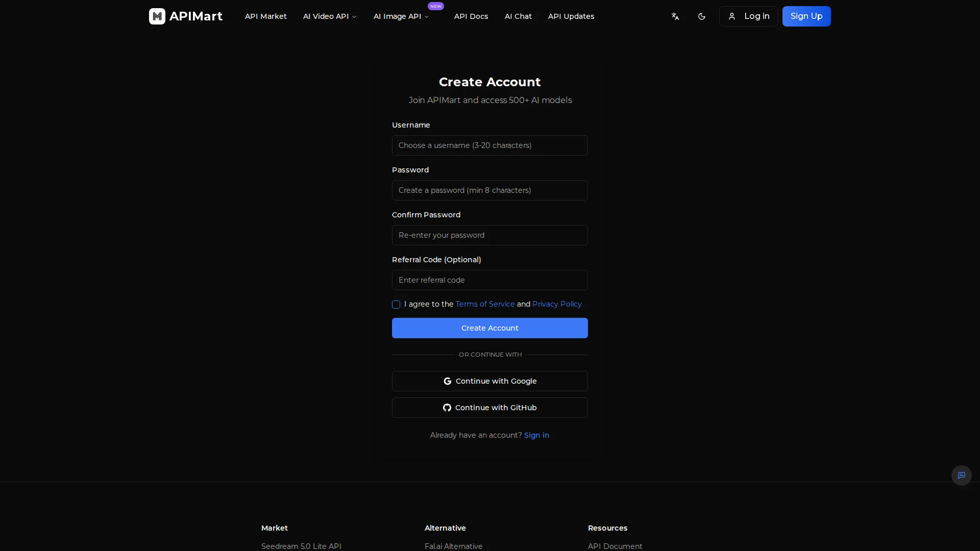
Task: Focus the Username input field
Action: (x=489, y=145)
